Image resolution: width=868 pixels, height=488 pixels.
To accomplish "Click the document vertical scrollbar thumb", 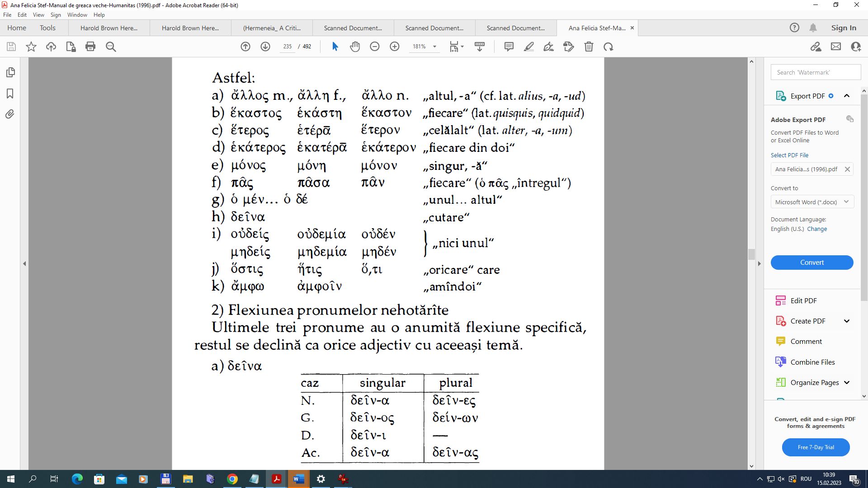I will pyautogui.click(x=751, y=254).
